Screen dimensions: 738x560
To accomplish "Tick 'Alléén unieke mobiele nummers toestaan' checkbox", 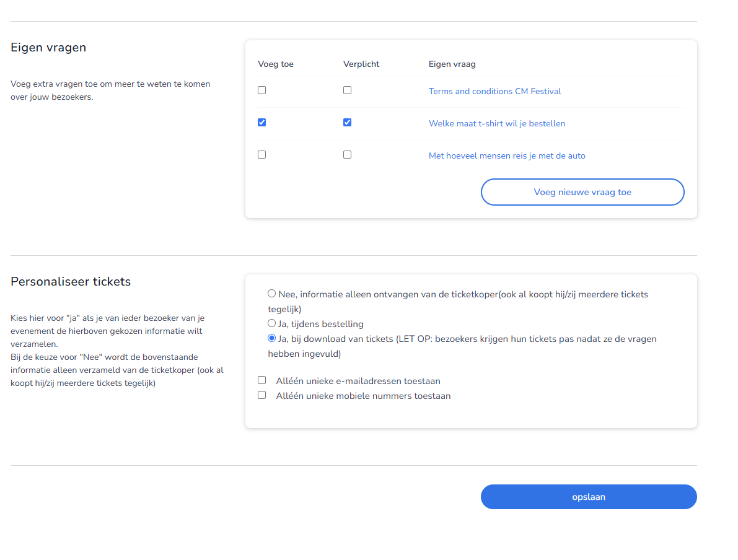I will point(261,395).
